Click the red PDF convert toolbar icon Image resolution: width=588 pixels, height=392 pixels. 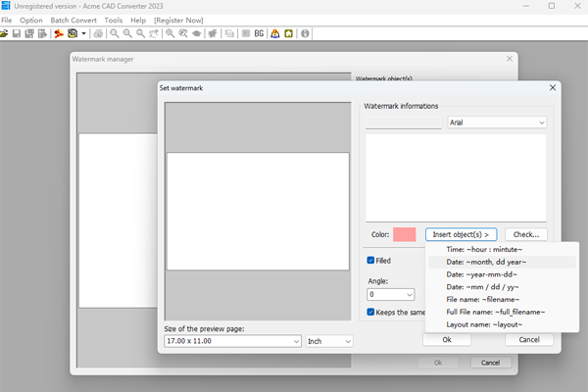point(59,33)
